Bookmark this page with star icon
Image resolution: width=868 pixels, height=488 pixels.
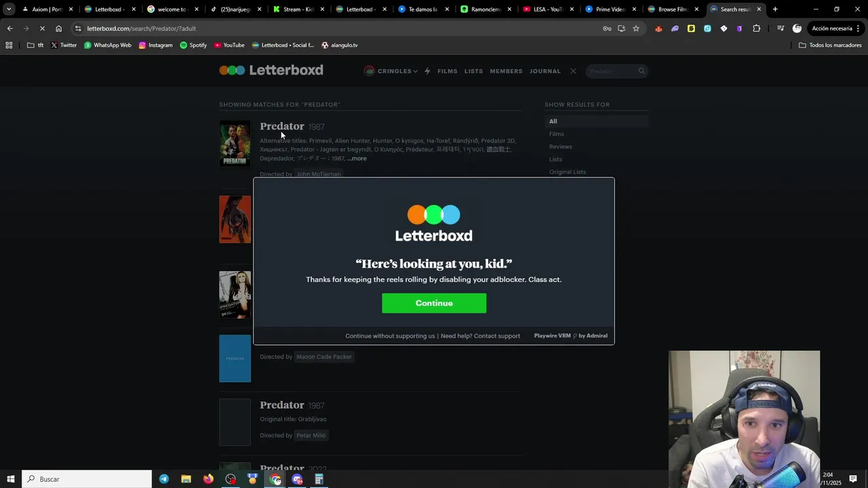pos(636,28)
